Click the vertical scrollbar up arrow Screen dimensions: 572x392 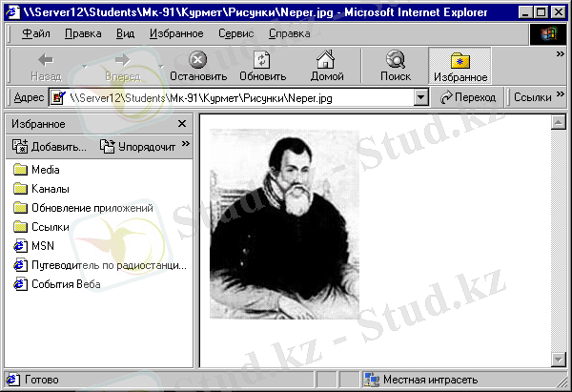[x=558, y=122]
